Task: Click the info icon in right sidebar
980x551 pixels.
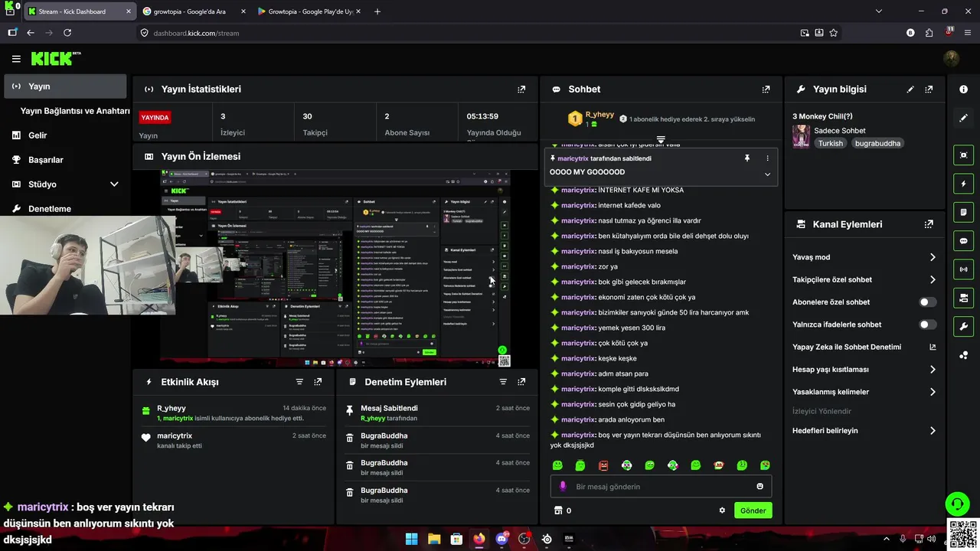Action: click(x=963, y=90)
